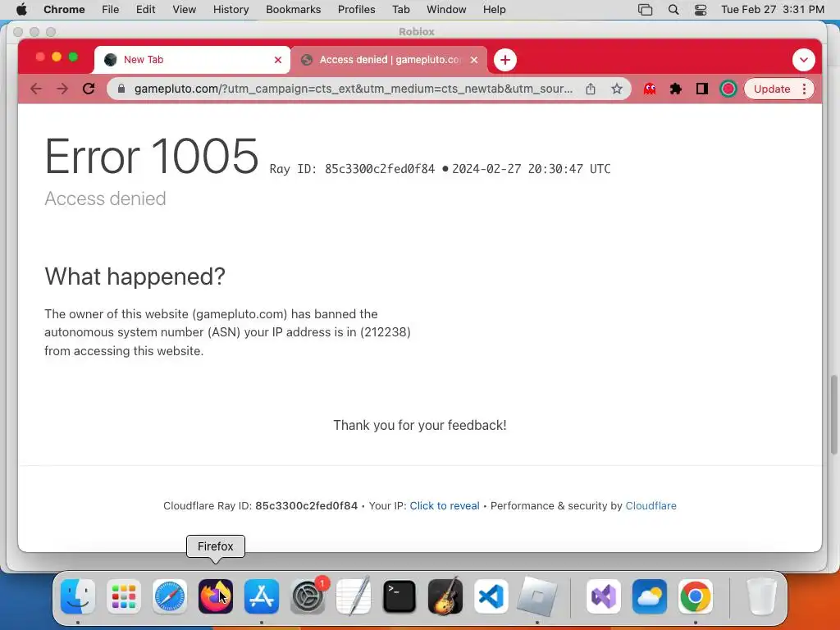840x630 pixels.
Task: Open the Apple menu
Action: coord(21,10)
